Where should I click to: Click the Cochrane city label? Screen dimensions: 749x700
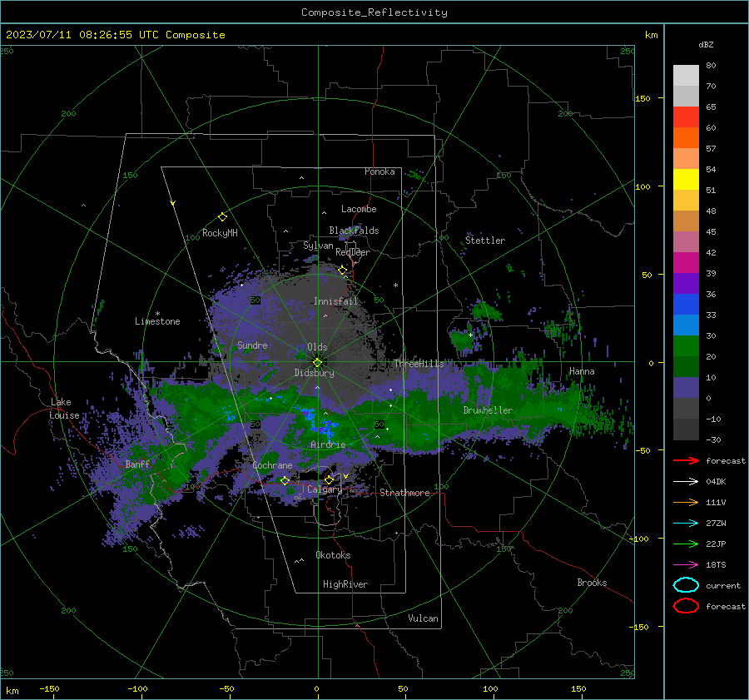(x=272, y=465)
